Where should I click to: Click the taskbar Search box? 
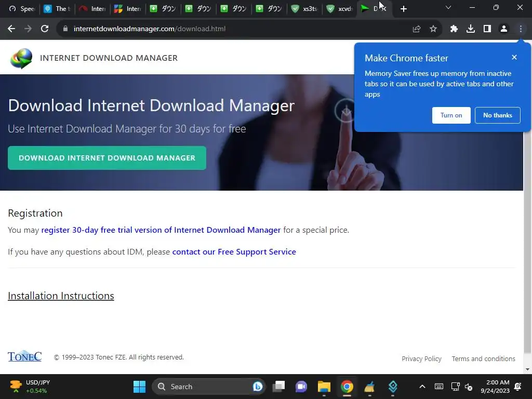coord(208,387)
